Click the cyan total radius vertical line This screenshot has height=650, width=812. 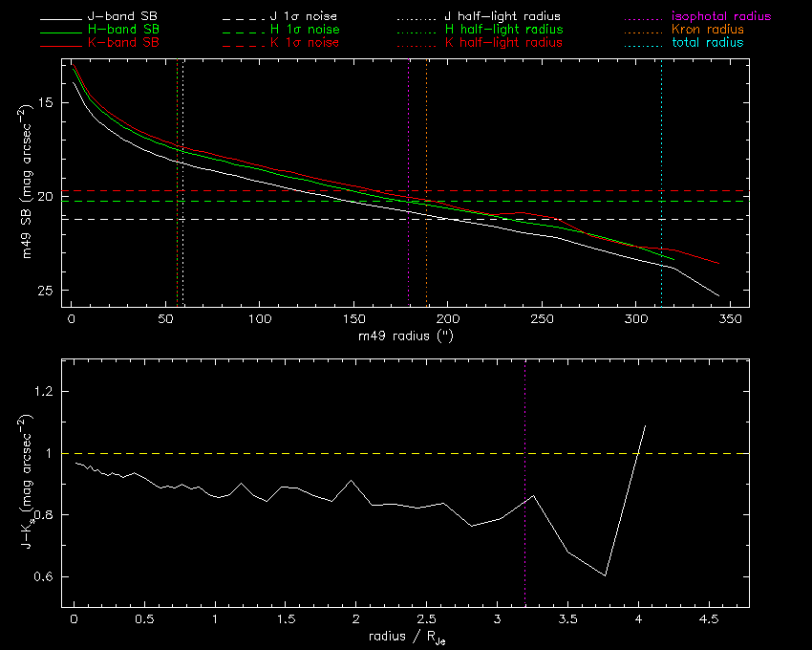click(661, 143)
